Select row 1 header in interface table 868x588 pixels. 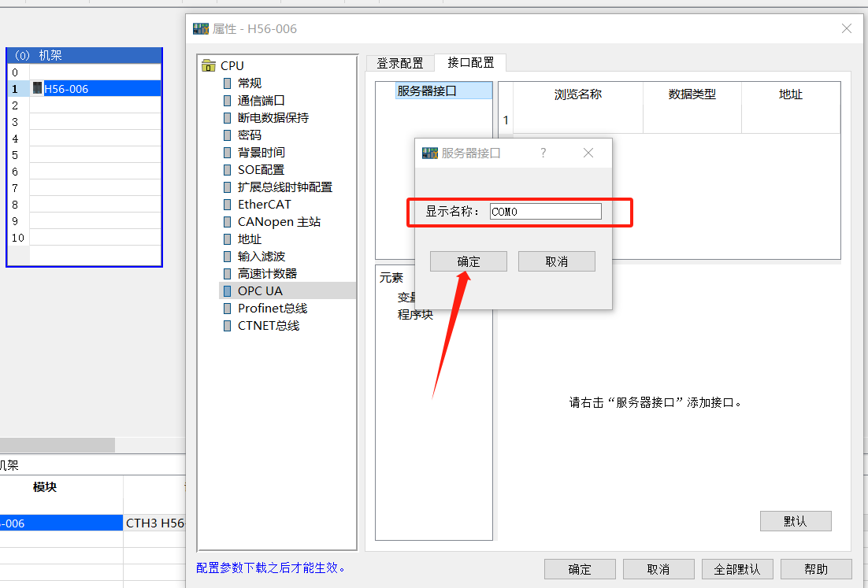click(x=506, y=120)
